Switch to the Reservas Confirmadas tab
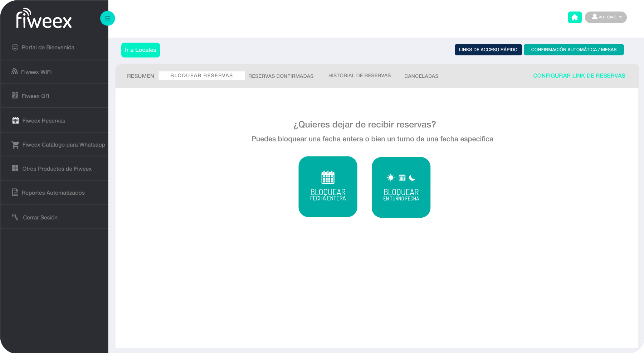 point(280,76)
